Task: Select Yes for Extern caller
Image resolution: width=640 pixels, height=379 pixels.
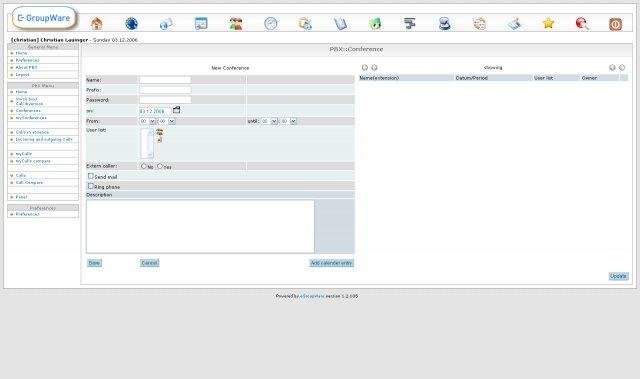Action: [160, 166]
